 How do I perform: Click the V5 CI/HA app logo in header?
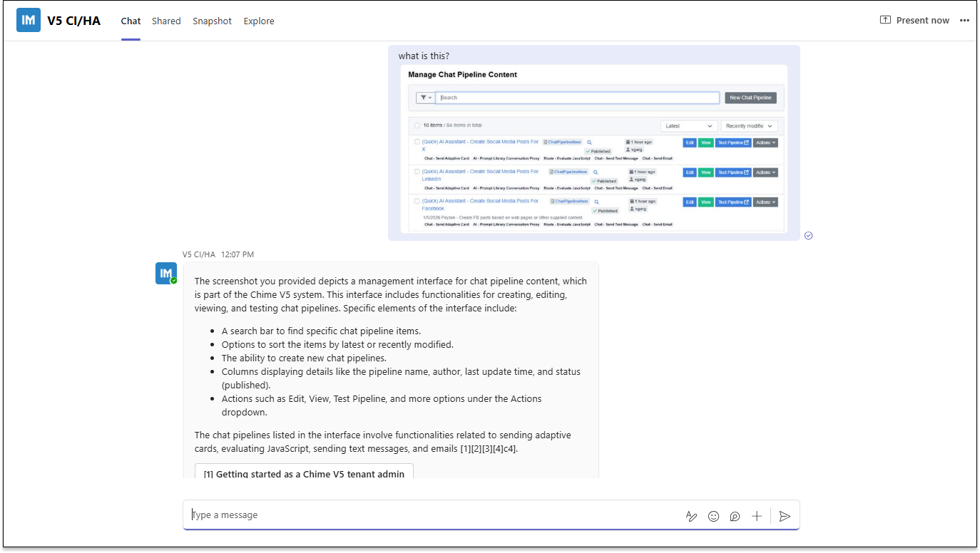coord(29,21)
